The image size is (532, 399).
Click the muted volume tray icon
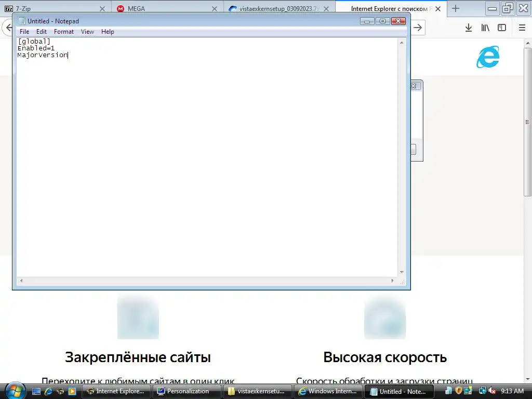pyautogui.click(x=492, y=391)
